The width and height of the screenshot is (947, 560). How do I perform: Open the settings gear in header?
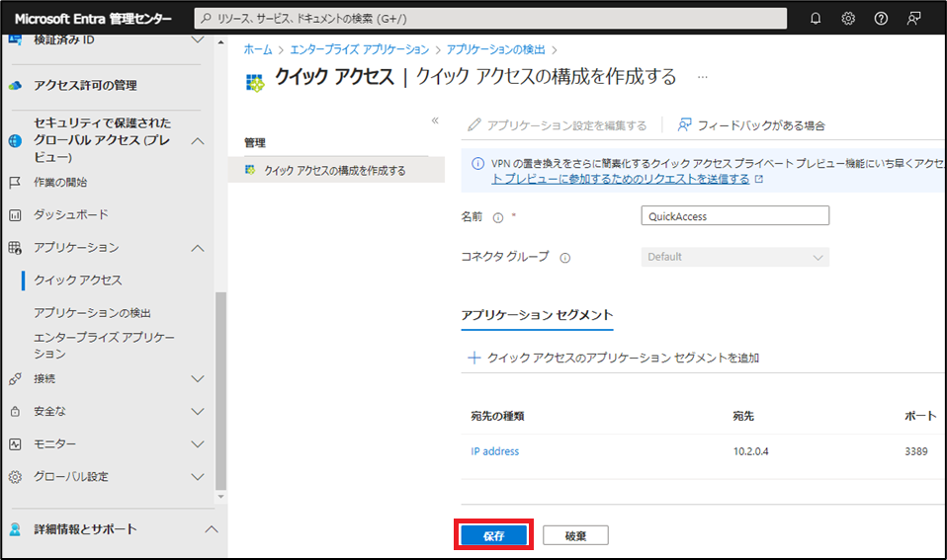point(848,19)
